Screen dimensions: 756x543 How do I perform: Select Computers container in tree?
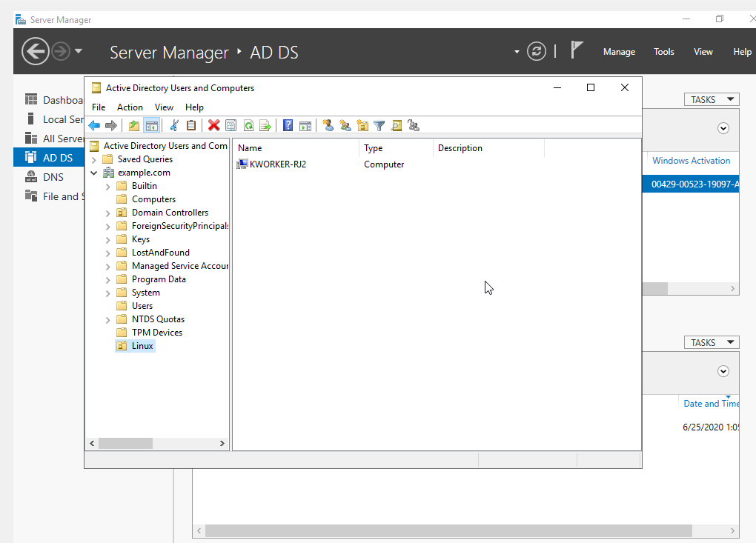pos(153,199)
